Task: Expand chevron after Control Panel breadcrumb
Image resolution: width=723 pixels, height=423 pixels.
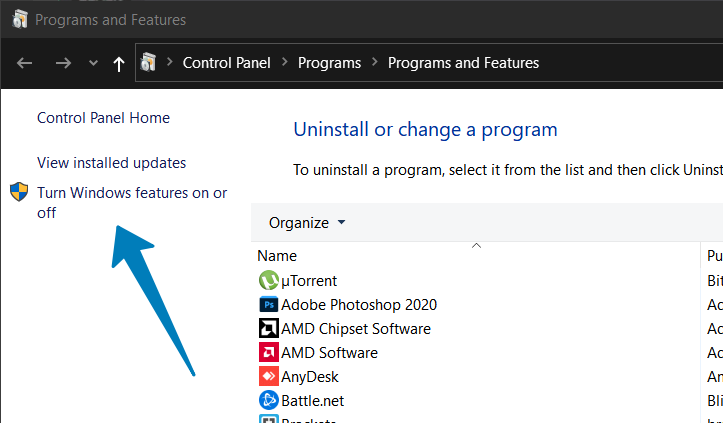Action: [x=284, y=63]
